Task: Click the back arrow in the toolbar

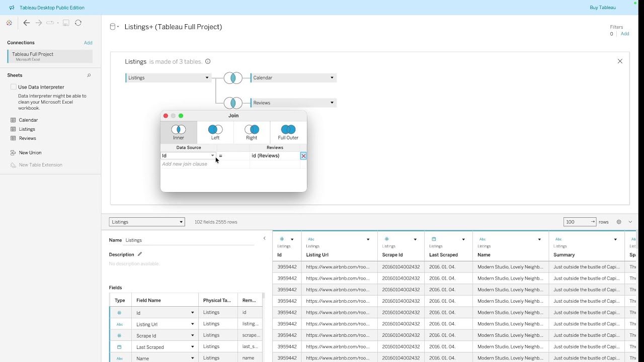Action: pyautogui.click(x=27, y=23)
